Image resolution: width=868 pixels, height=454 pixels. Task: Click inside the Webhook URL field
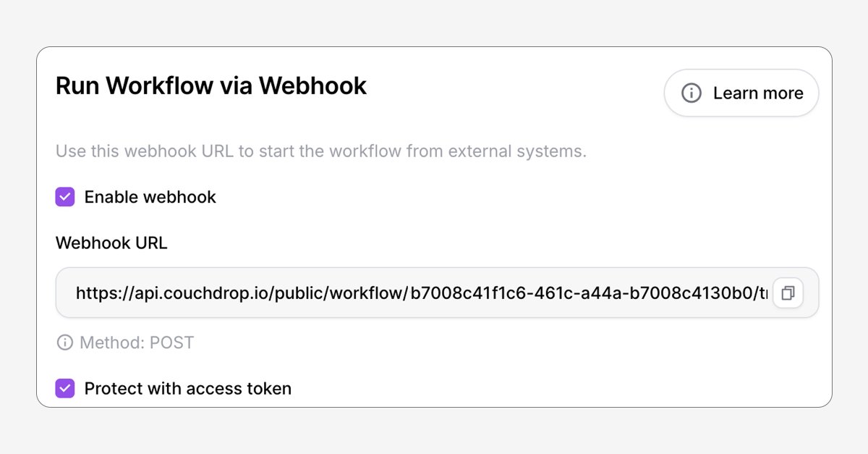tap(437, 293)
